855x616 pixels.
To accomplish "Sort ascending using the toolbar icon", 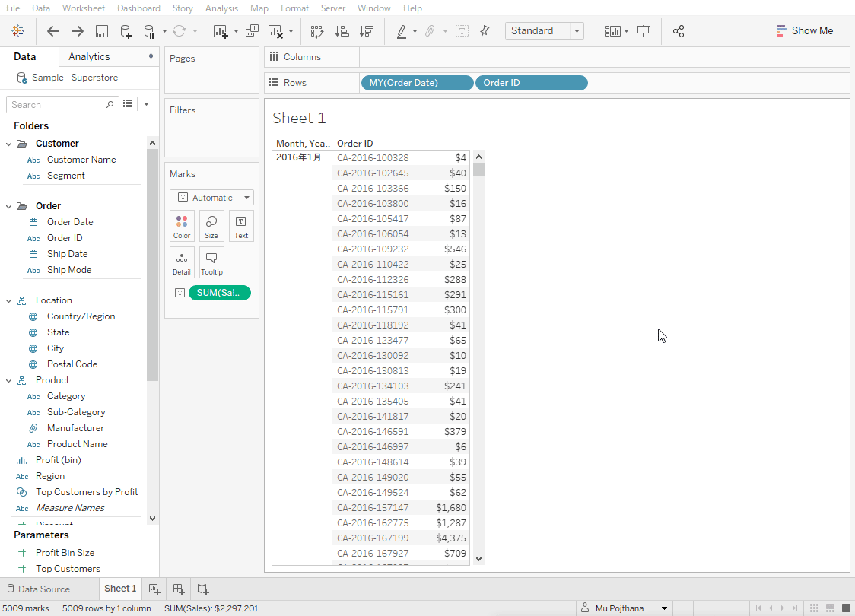I will 342,31.
